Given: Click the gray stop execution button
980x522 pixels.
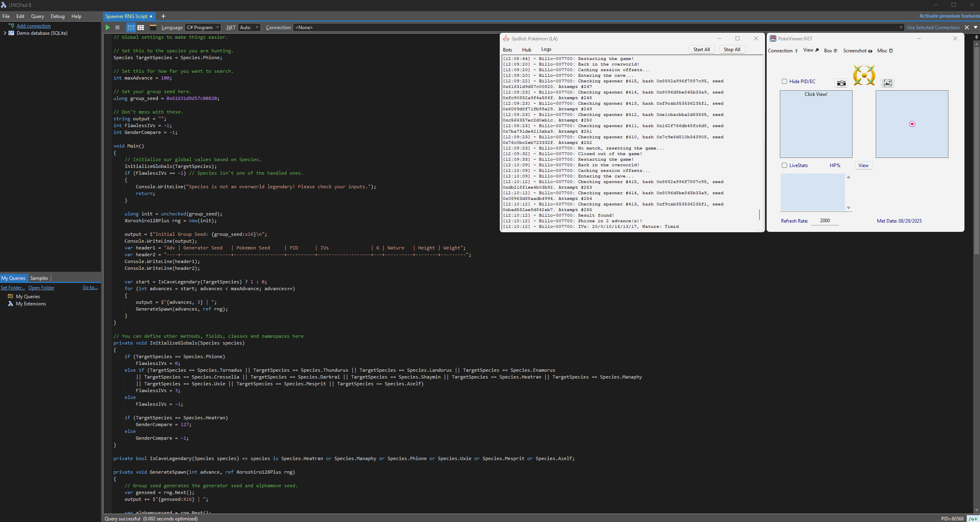Looking at the screenshot, I should (117, 27).
